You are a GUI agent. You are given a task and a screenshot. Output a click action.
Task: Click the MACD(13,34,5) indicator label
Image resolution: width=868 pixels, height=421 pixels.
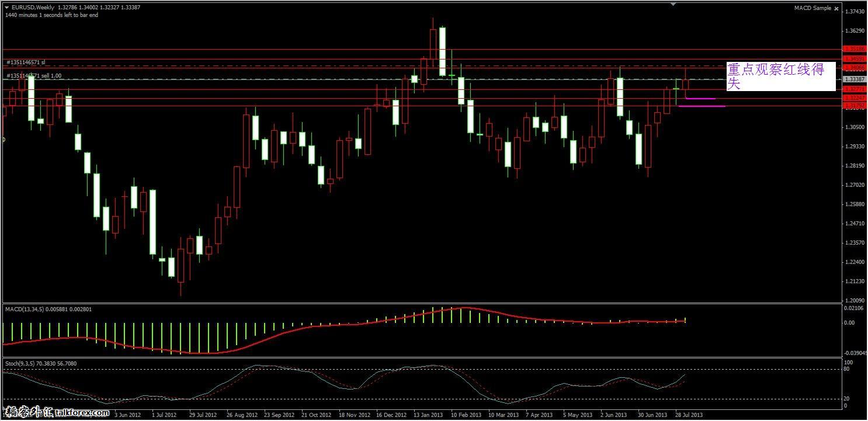[48, 309]
